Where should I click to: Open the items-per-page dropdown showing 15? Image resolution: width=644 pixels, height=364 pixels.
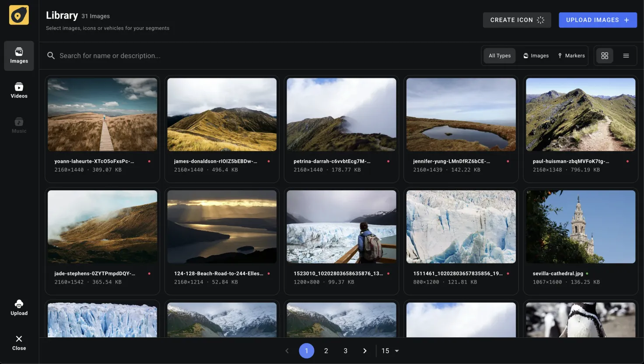pyautogui.click(x=390, y=351)
